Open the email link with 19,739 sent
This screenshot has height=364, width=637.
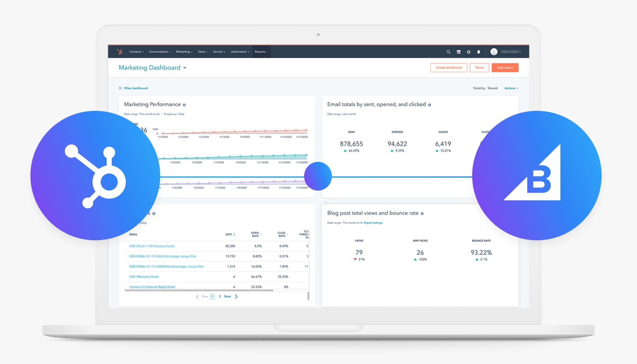[163, 256]
